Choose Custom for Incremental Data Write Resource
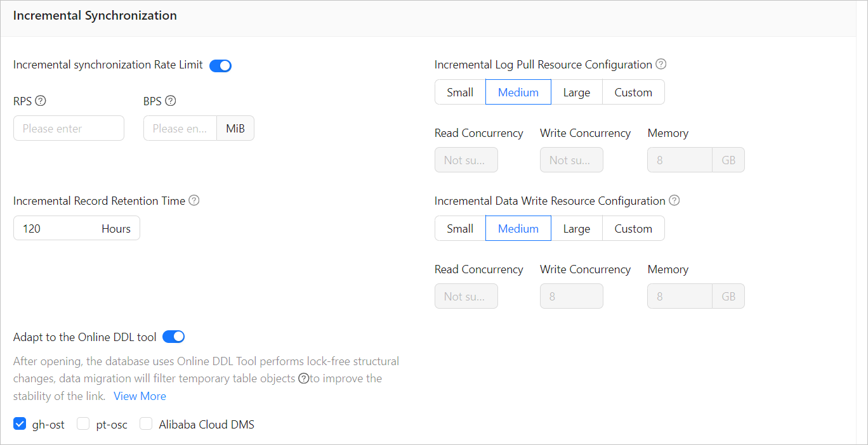Image resolution: width=868 pixels, height=445 pixels. coord(633,228)
